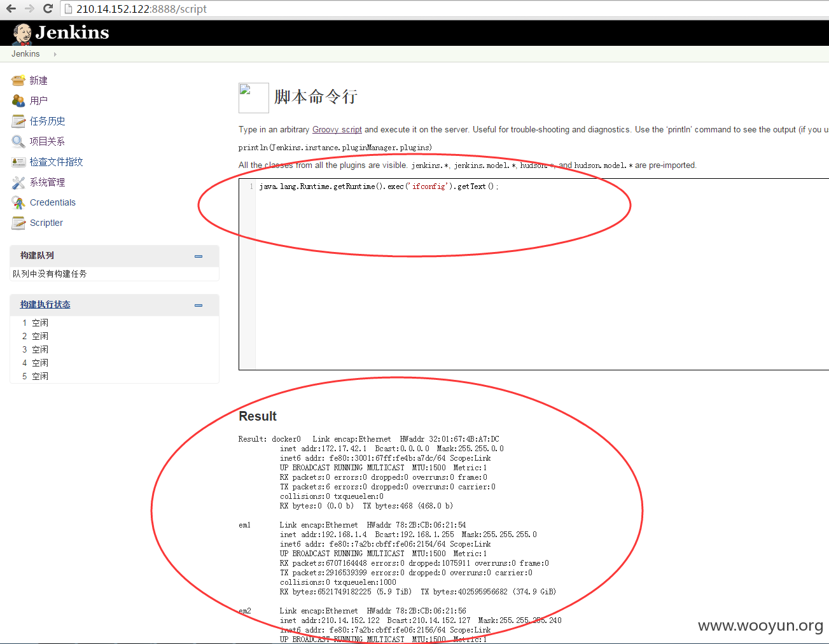Image resolution: width=829 pixels, height=644 pixels.
Task: Open the 任务历史 build history link
Action: [47, 121]
